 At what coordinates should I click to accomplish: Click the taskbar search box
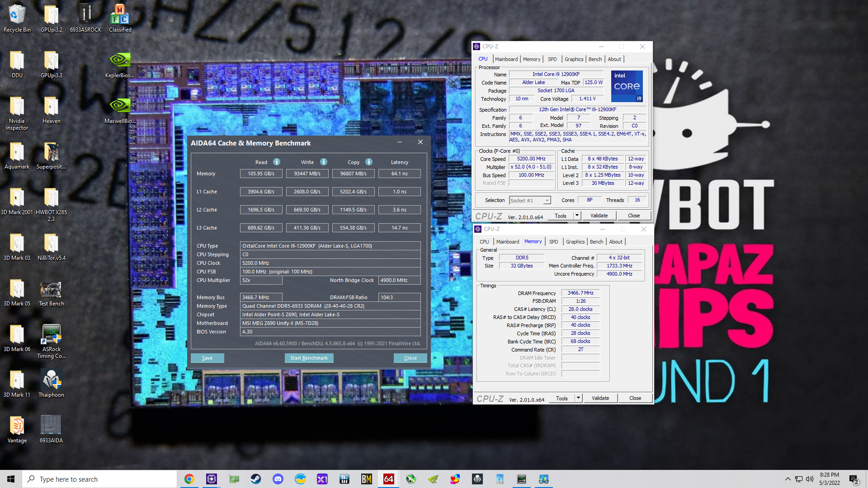pyautogui.click(x=99, y=479)
